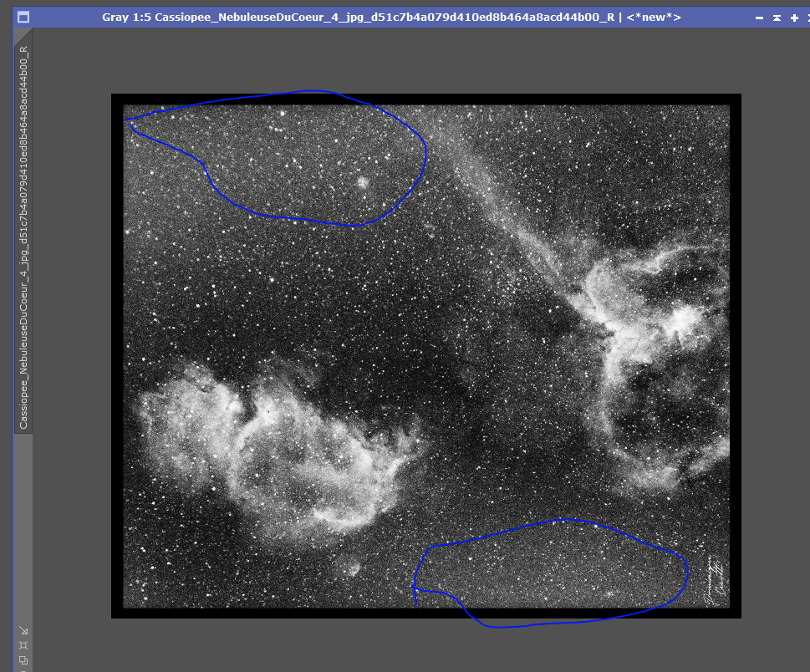Screen dimensions: 810x672
Task: Iconize the image window with minus button
Action: coord(759,18)
